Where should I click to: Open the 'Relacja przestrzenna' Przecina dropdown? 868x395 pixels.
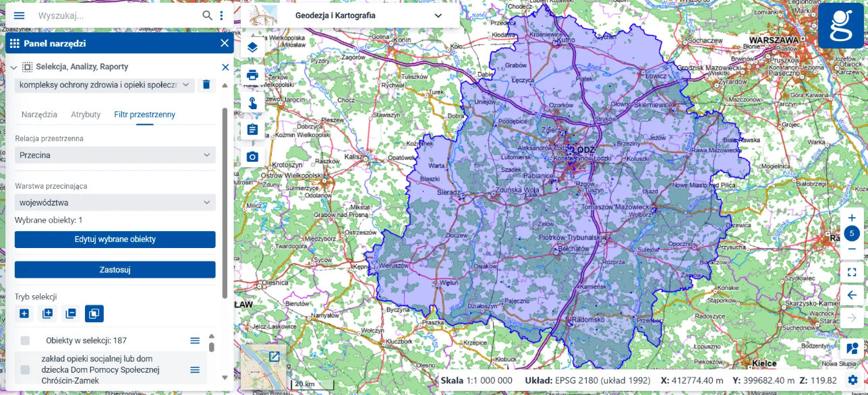tap(115, 155)
